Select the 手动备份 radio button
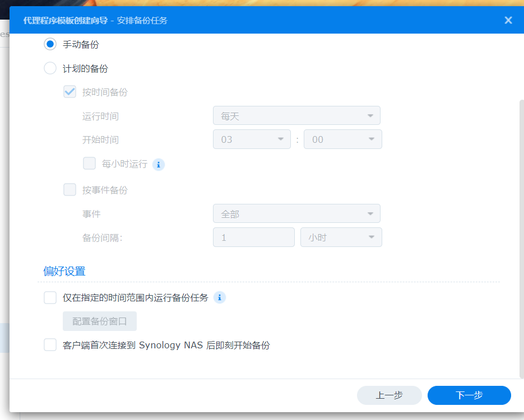 (50, 44)
